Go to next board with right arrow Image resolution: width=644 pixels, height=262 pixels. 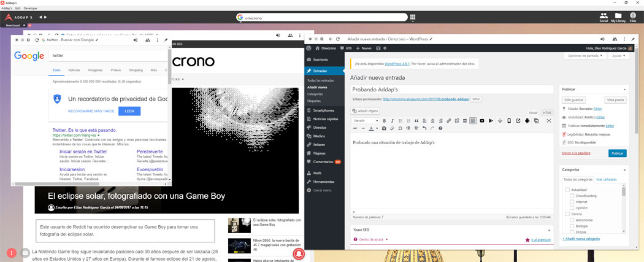coord(45,17)
